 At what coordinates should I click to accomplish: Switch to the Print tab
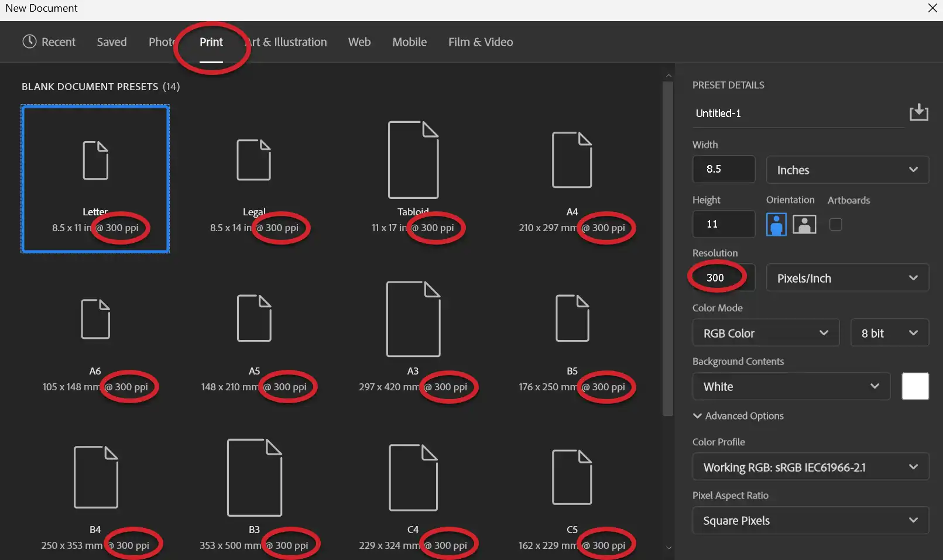point(211,42)
